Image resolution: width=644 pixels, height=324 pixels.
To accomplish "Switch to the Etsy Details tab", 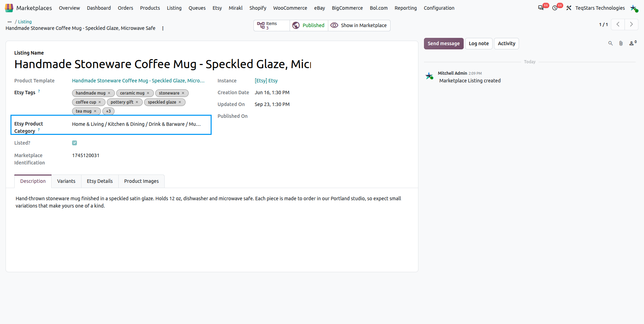I will click(100, 181).
